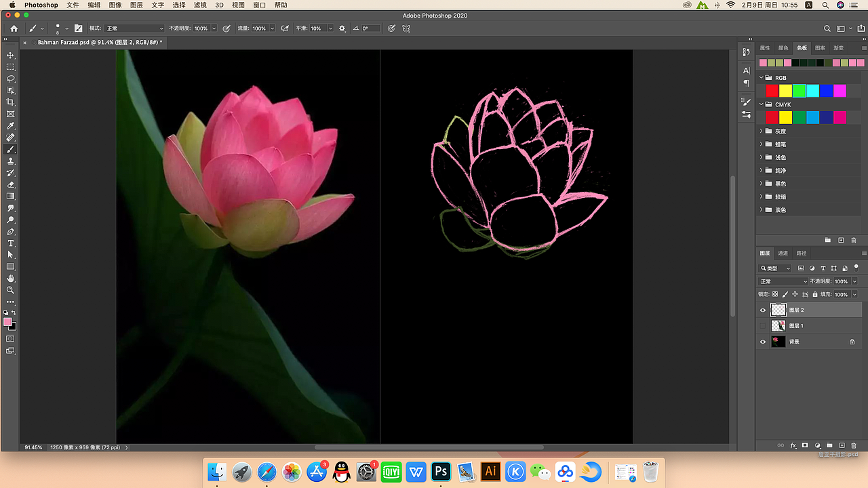Screen dimensions: 868x488
Task: Click the symmetry butterfly icon
Action: point(406,28)
